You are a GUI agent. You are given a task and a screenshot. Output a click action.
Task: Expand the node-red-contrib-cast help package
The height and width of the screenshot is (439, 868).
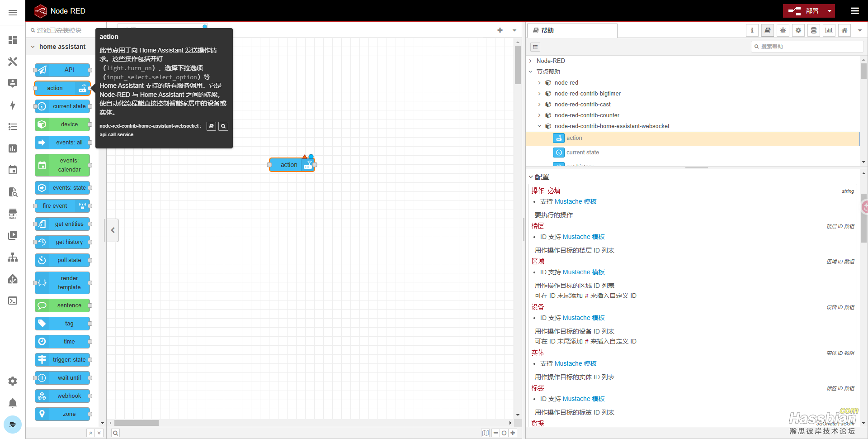tap(539, 104)
